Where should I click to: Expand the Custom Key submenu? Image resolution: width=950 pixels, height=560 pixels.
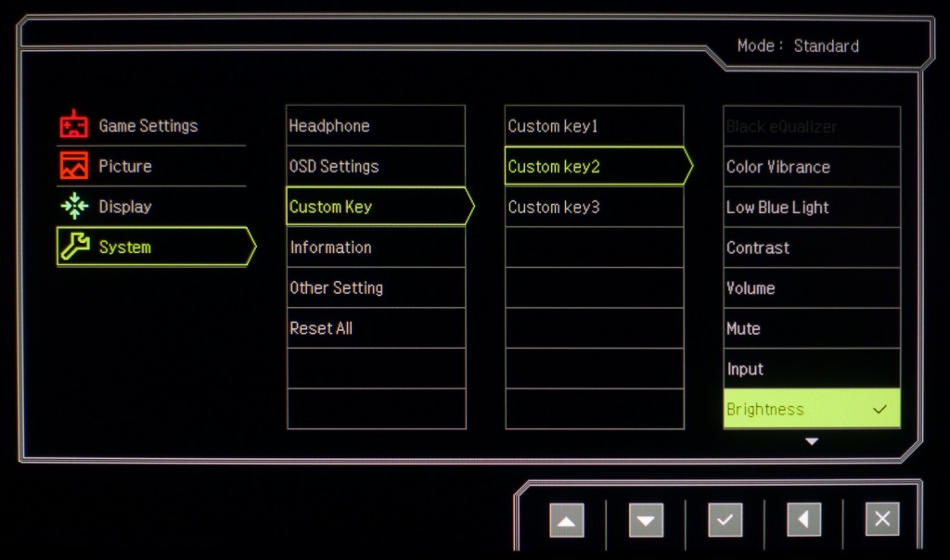[376, 207]
